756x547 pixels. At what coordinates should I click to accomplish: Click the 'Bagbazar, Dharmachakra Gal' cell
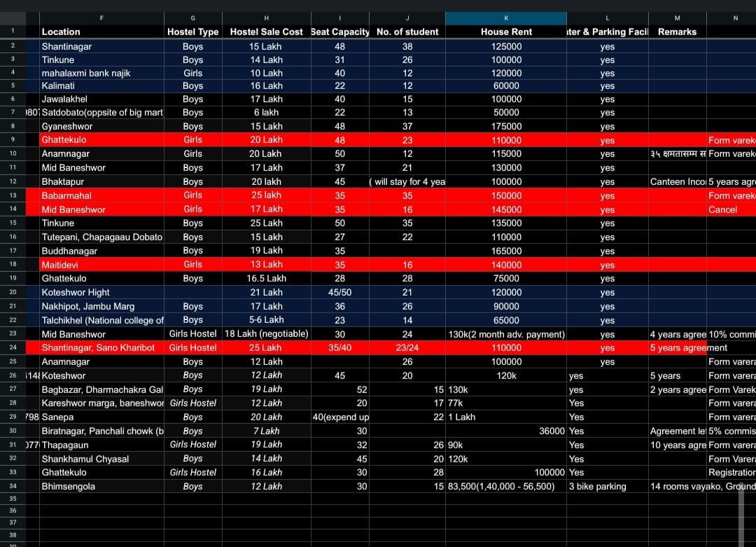click(101, 389)
